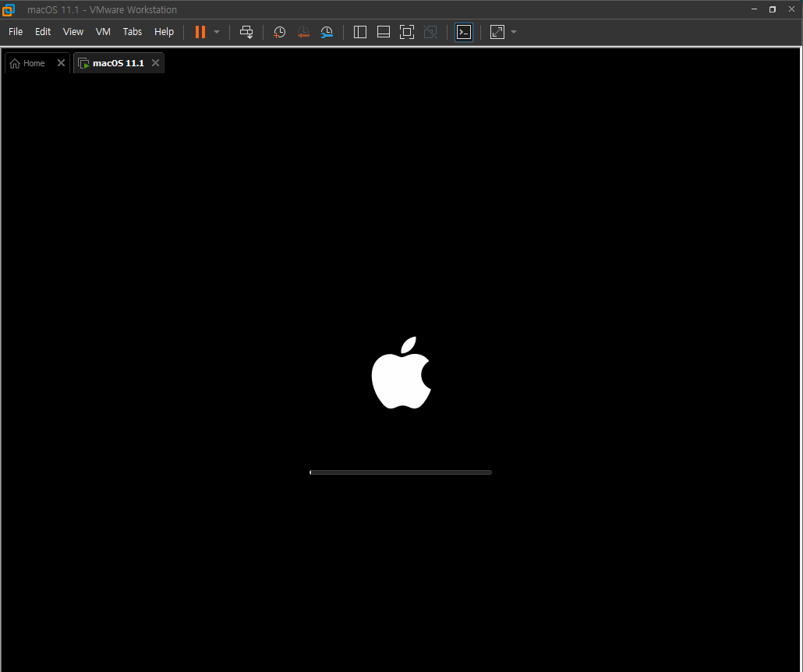The image size is (803, 672).
Task: Click the Unity mode icon
Action: tap(430, 32)
